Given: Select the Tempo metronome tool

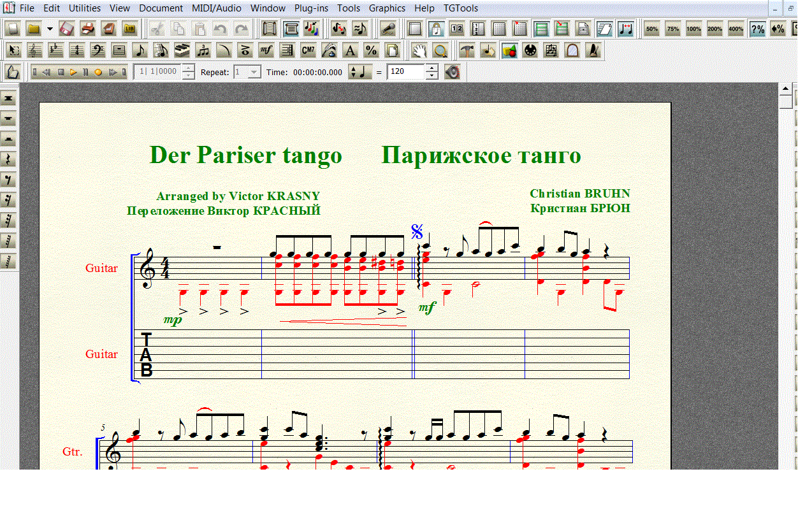Looking at the screenshot, I should (x=593, y=50).
